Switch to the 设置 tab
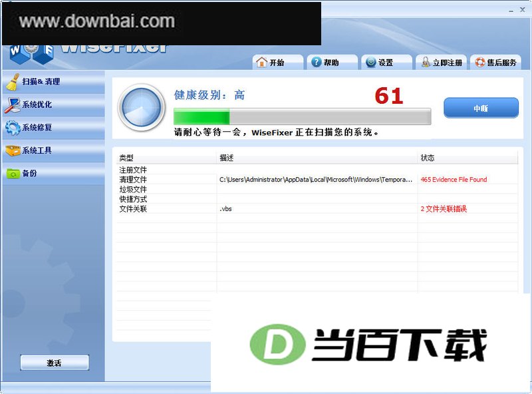The width and height of the screenshot is (532, 394). point(387,62)
